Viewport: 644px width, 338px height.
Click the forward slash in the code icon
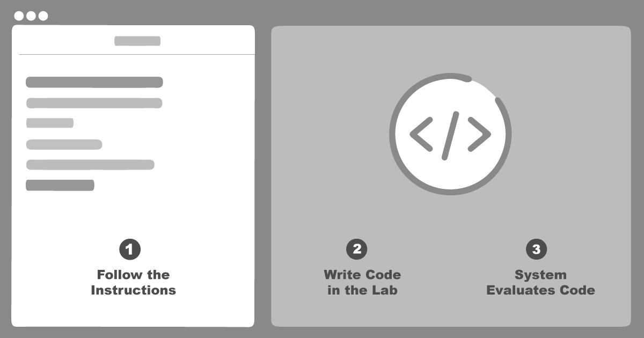[x=450, y=135]
